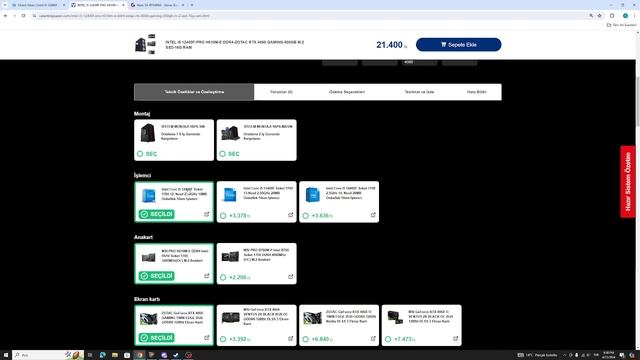Select second Montaj option SEÇ radio
The height and width of the screenshot is (360, 640).
pyautogui.click(x=222, y=154)
